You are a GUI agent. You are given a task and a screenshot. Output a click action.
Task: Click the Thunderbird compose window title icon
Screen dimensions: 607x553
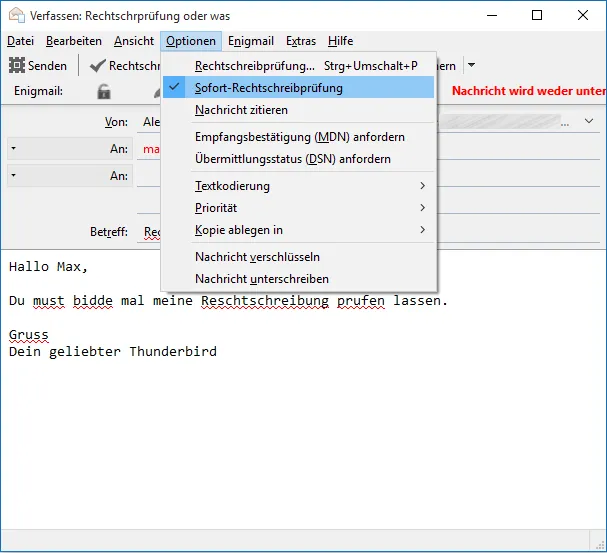(17, 15)
